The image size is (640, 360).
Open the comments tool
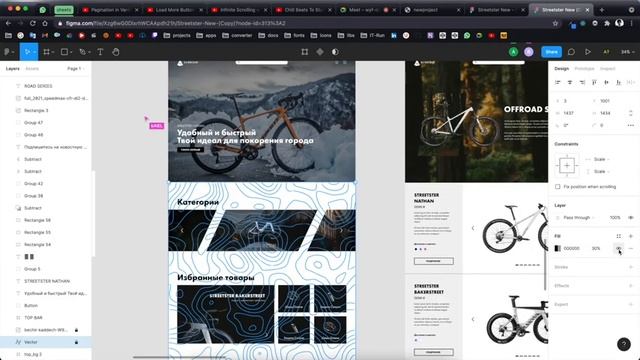click(571, 52)
